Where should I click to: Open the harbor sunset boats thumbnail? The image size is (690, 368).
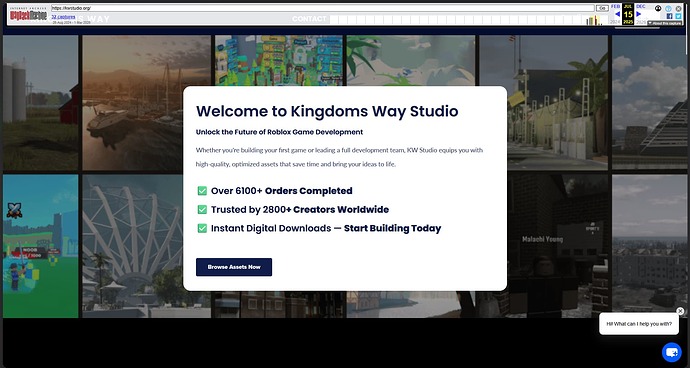[147, 103]
